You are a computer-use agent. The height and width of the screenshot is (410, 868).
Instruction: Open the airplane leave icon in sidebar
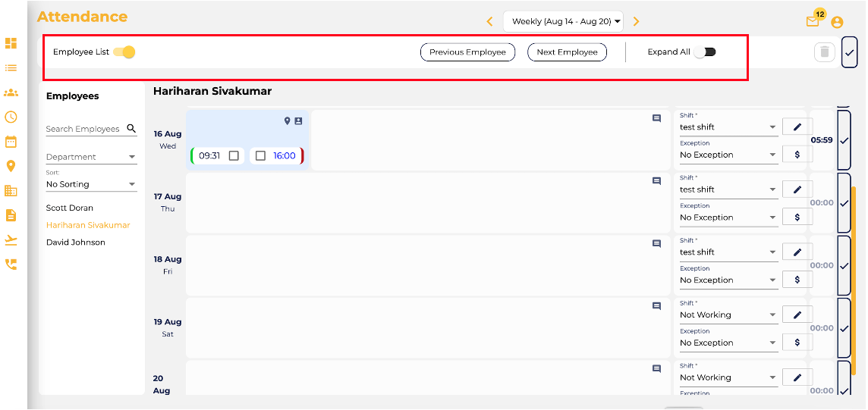tap(11, 240)
